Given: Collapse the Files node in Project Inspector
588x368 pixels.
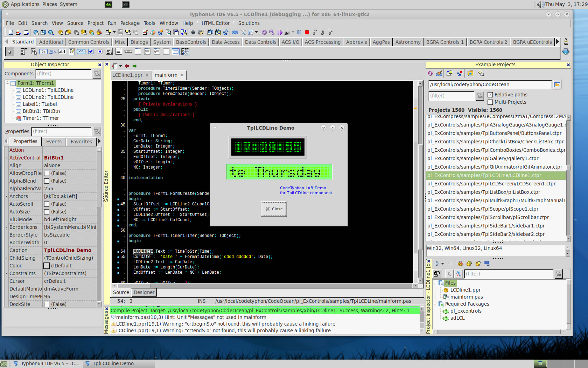Looking at the screenshot, I should point(435,283).
